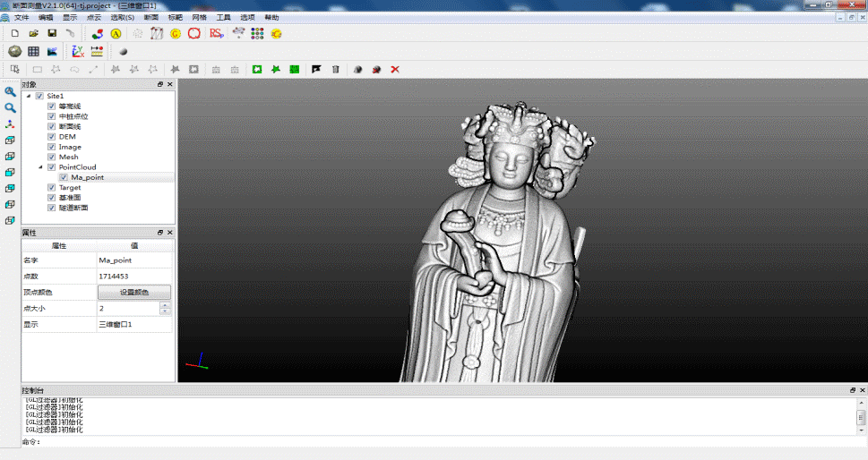Click the yellow circled A icon
This screenshot has height=460, width=868.
point(116,33)
